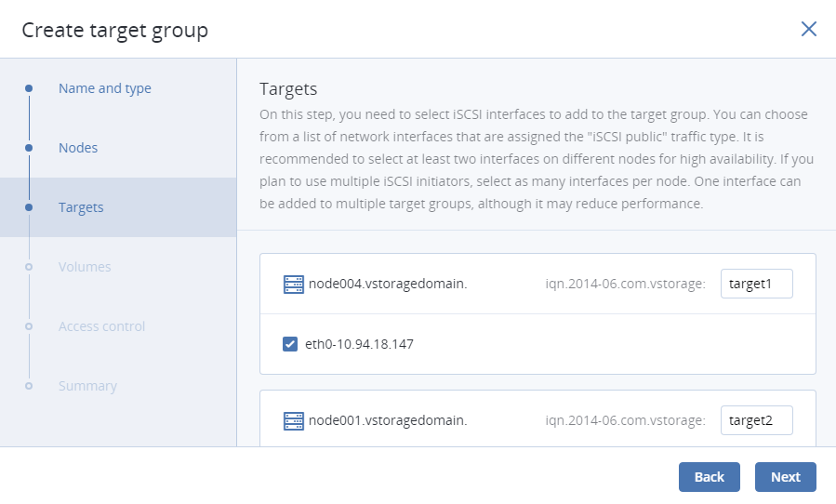Close the Create target group dialog
This screenshot has width=836, height=504.
(x=809, y=29)
